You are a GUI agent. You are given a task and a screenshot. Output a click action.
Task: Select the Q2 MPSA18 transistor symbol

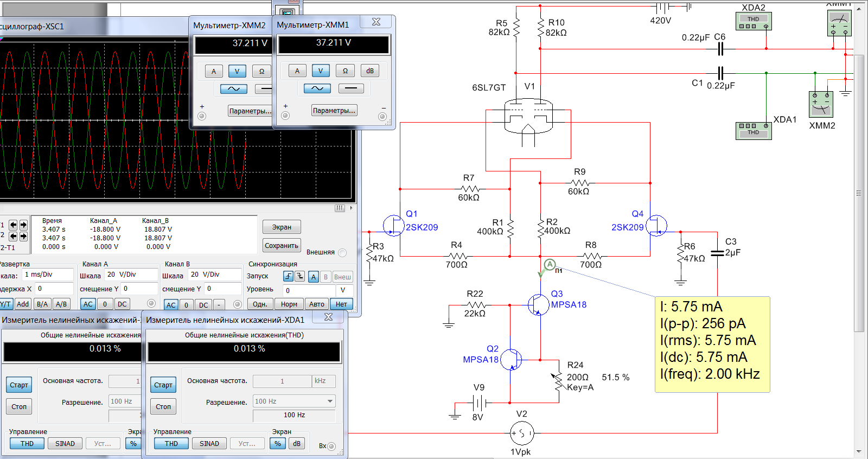[x=511, y=359]
